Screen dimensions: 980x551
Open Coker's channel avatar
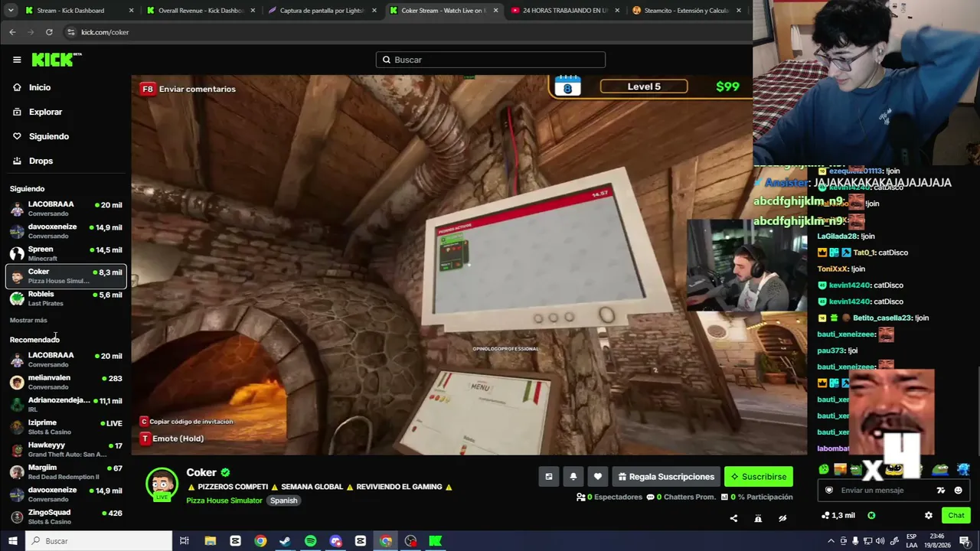coord(162,484)
